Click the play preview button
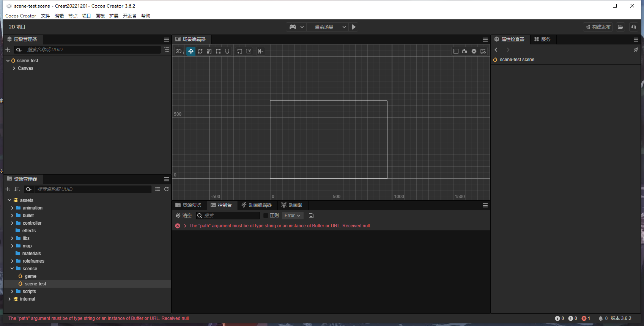This screenshot has height=326, width=644. pyautogui.click(x=354, y=27)
